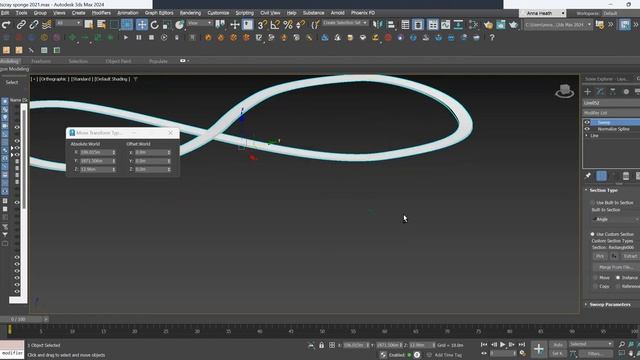640x360 pixels.
Task: Click the Mirror tool icon
Action: pos(378,25)
